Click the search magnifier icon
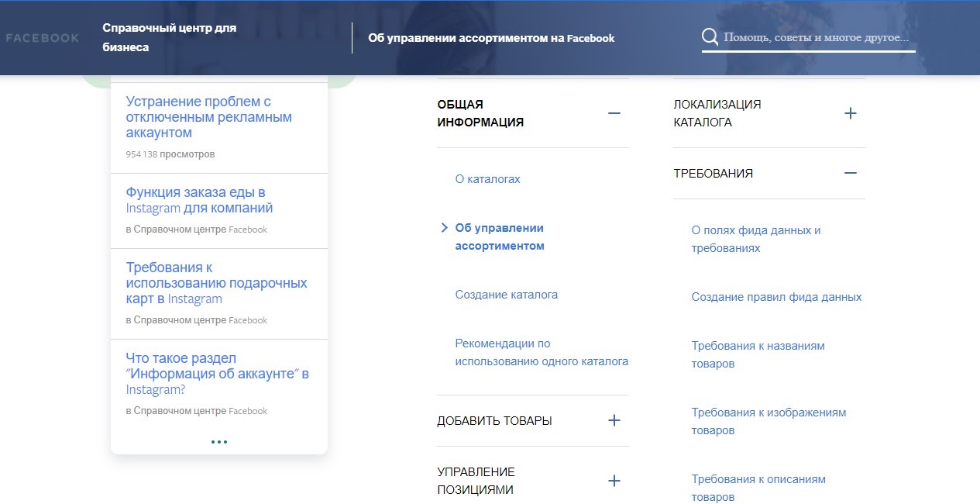This screenshot has height=504, width=980. [x=710, y=36]
